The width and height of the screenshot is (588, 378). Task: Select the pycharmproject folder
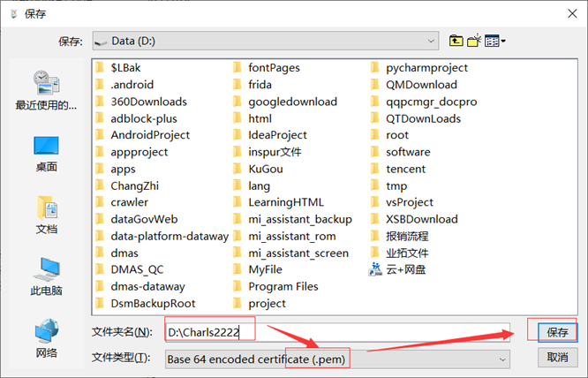tap(419, 67)
